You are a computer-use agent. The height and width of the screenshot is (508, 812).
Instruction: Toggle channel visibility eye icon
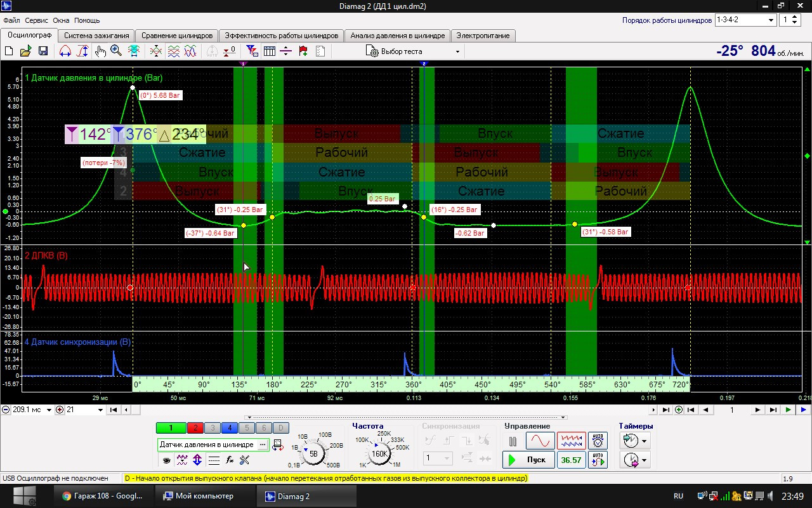(x=167, y=460)
